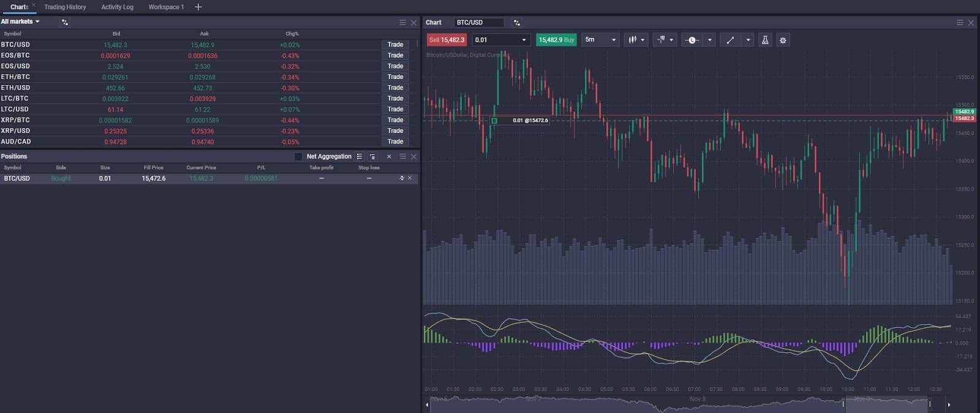Open the Chart panel hamburger menu
Screen dimensions: 980x413
click(x=960, y=23)
